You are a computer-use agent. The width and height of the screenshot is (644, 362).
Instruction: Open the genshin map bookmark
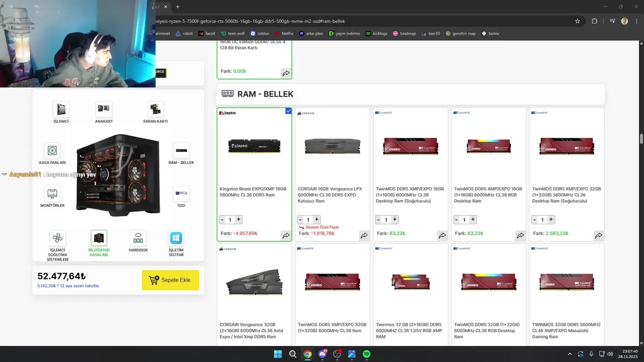(460, 34)
